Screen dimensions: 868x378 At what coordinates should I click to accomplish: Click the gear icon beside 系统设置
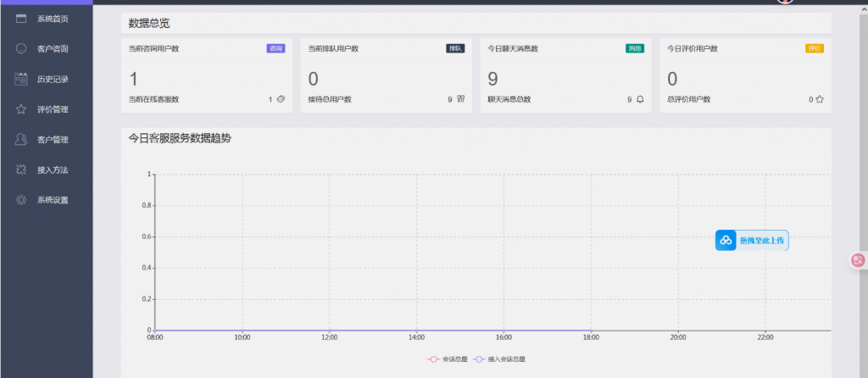pos(21,201)
